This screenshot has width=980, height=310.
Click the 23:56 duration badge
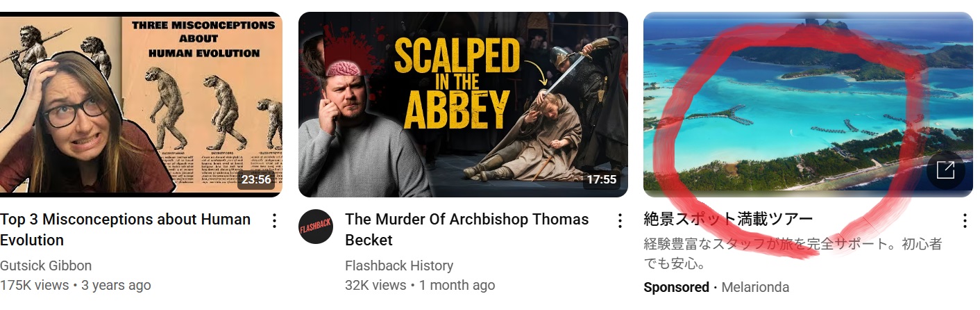255,179
